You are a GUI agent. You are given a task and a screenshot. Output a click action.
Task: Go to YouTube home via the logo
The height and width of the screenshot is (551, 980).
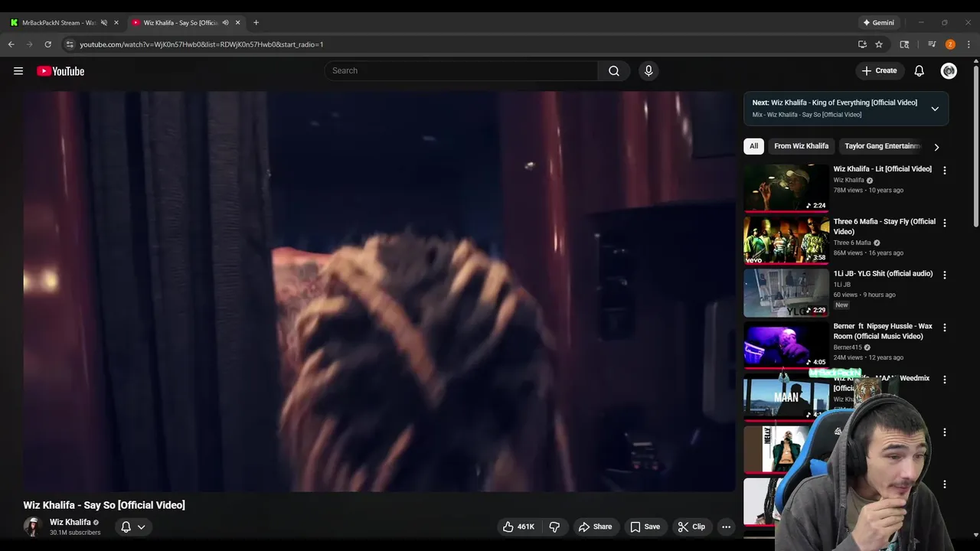tap(60, 71)
